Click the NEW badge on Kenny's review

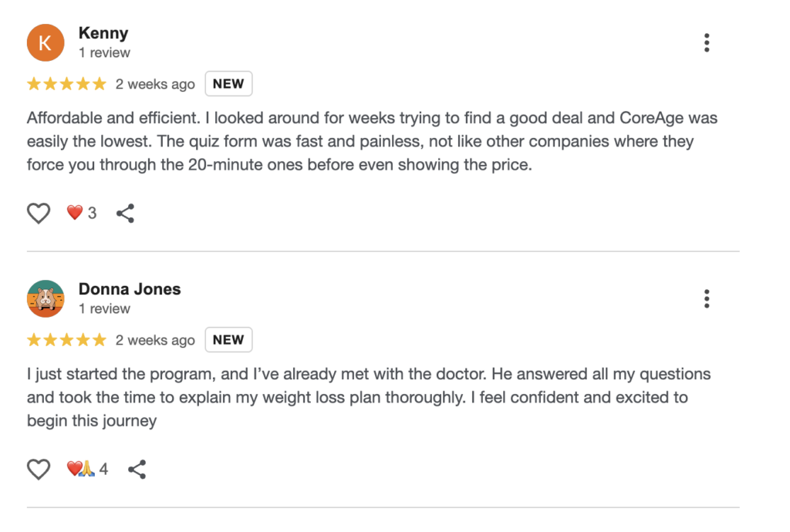(x=228, y=84)
